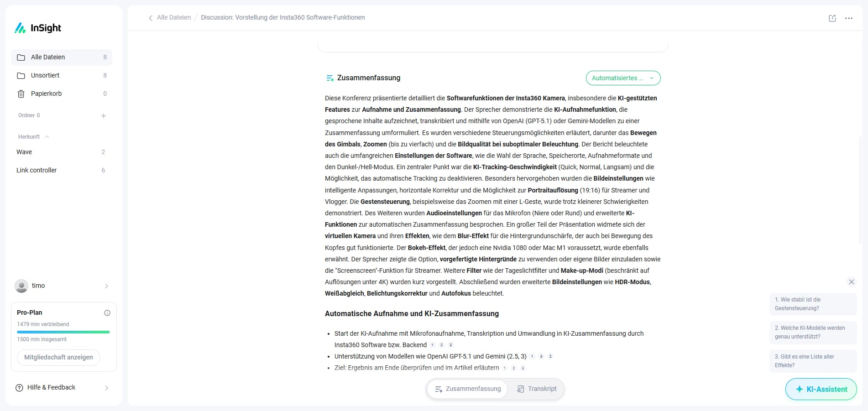Click citation marker 1 after Insta360 Backend
The width and height of the screenshot is (868, 411).
pyautogui.click(x=432, y=345)
